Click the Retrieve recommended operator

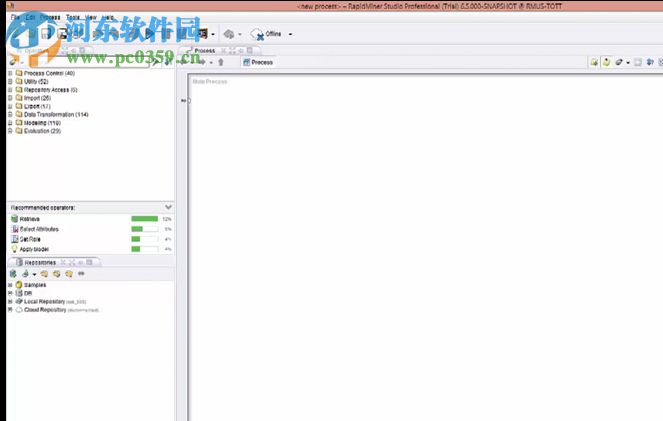(30, 219)
